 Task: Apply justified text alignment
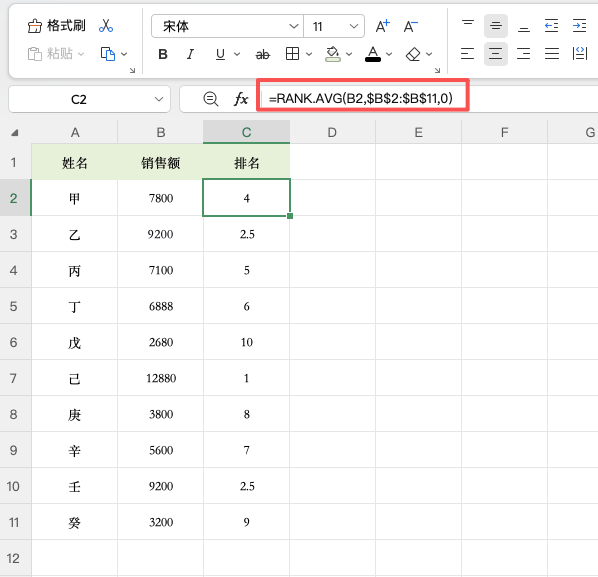pyautogui.click(x=551, y=54)
